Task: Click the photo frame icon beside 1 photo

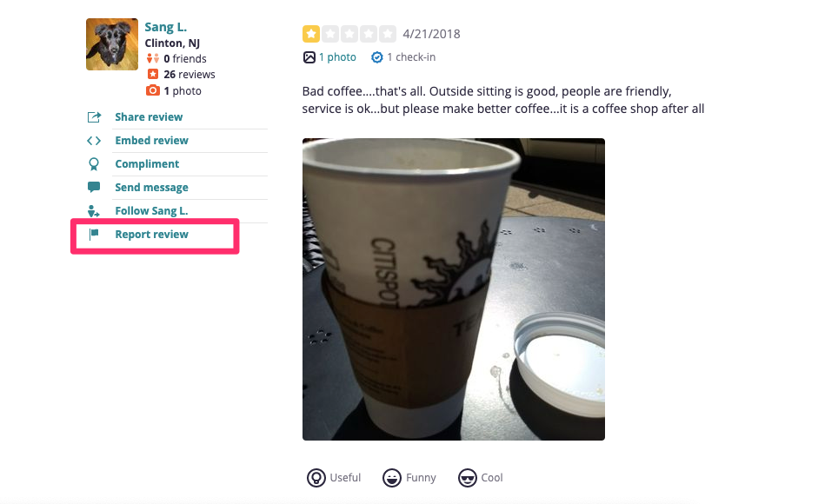Action: coord(309,57)
